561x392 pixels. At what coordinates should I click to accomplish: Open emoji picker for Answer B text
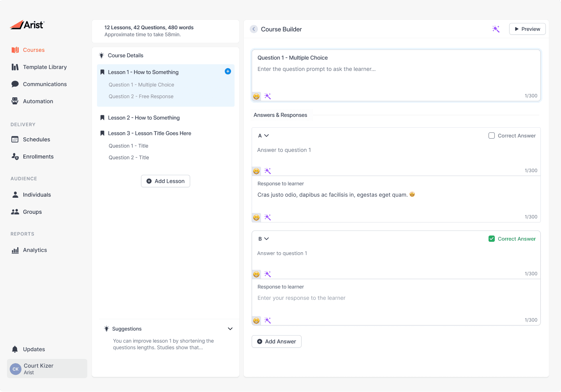pos(256,274)
